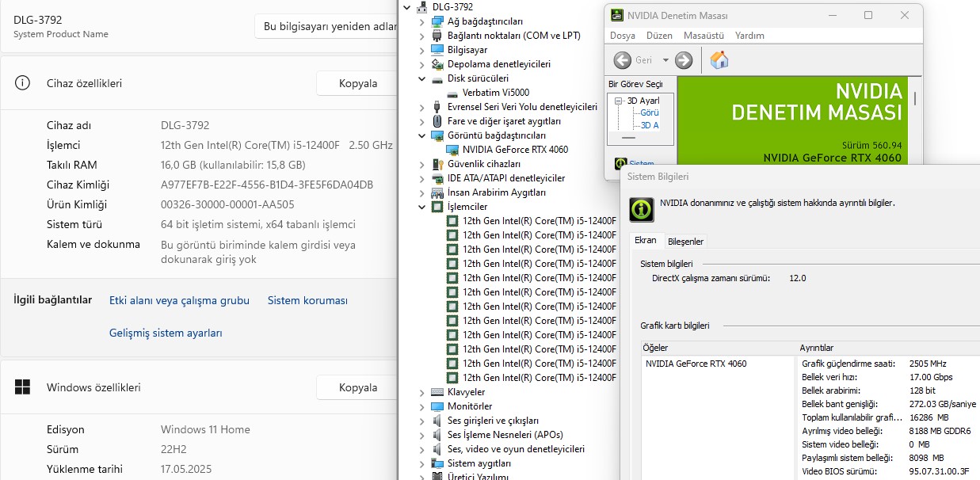Expand Bağlantı noktaları (COM ve LPT)
Image resolution: width=980 pixels, height=480 pixels.
pos(422,36)
